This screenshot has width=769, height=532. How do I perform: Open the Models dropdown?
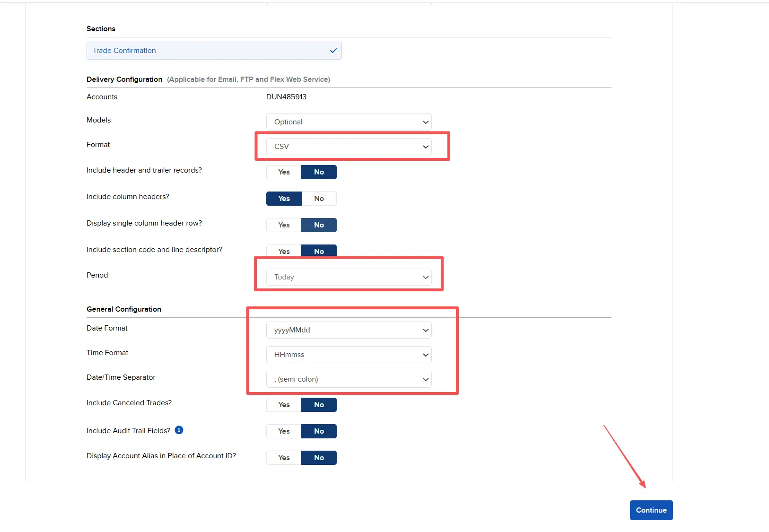349,122
